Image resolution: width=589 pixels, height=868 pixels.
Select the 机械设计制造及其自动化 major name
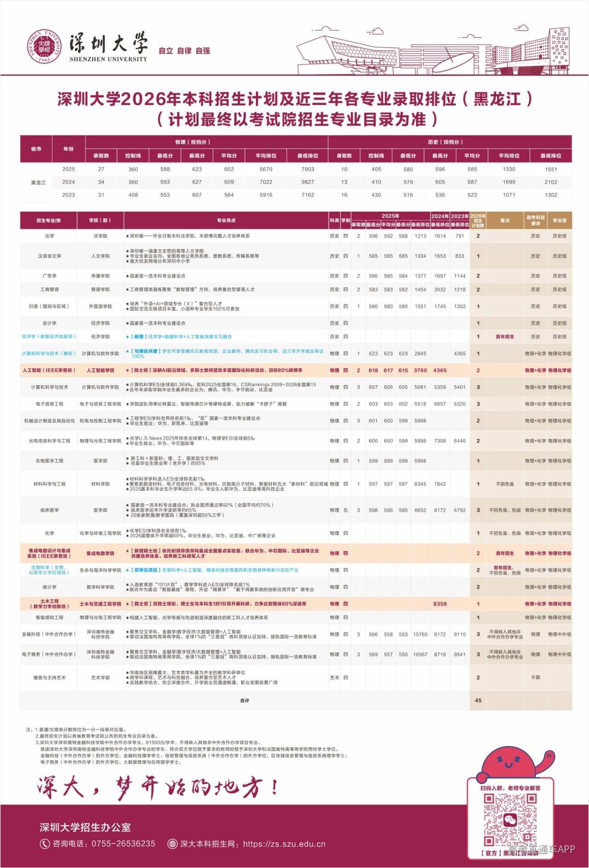50,421
